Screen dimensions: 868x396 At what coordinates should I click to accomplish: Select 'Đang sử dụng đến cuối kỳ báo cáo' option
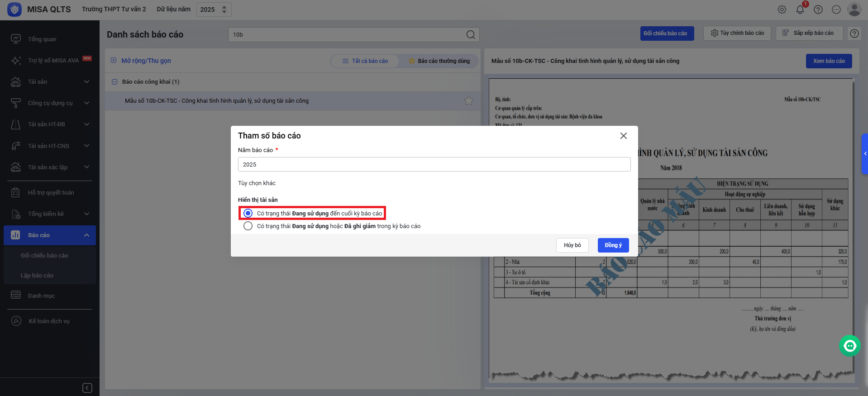coord(248,213)
